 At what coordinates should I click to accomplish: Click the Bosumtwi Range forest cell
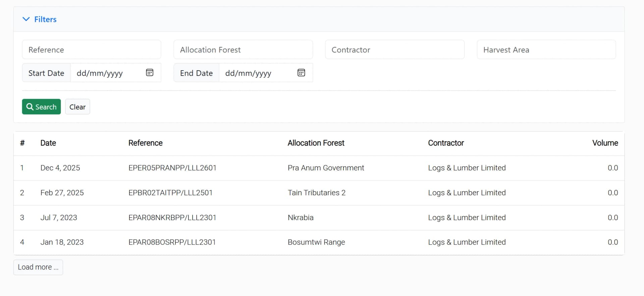pyautogui.click(x=316, y=242)
